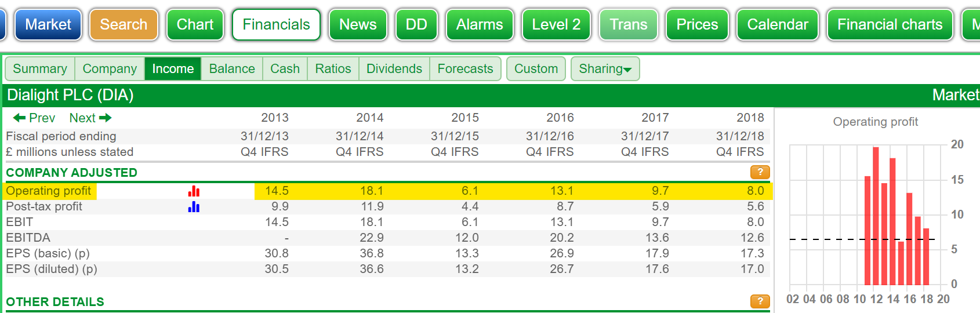
Task: Open the Prices section
Action: [x=697, y=24]
